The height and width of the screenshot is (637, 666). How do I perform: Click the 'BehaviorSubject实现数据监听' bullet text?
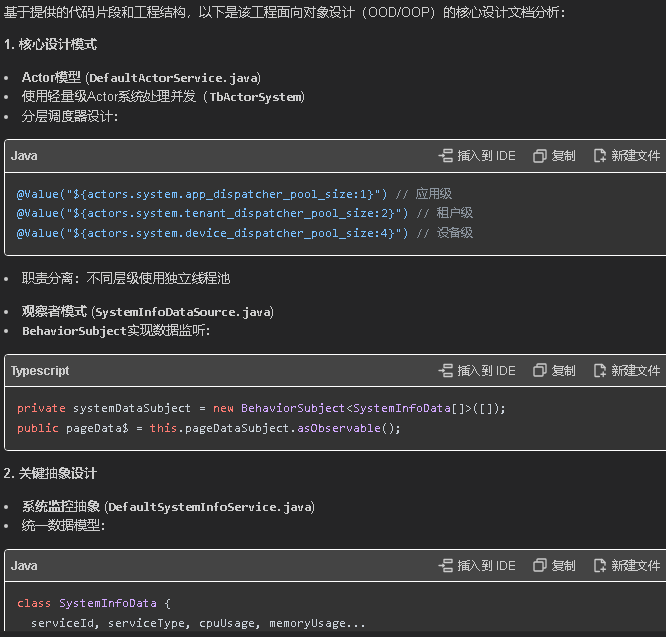116,331
